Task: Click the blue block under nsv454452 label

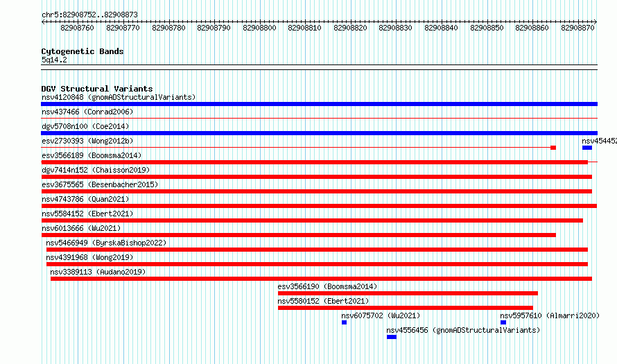Action: [587, 148]
